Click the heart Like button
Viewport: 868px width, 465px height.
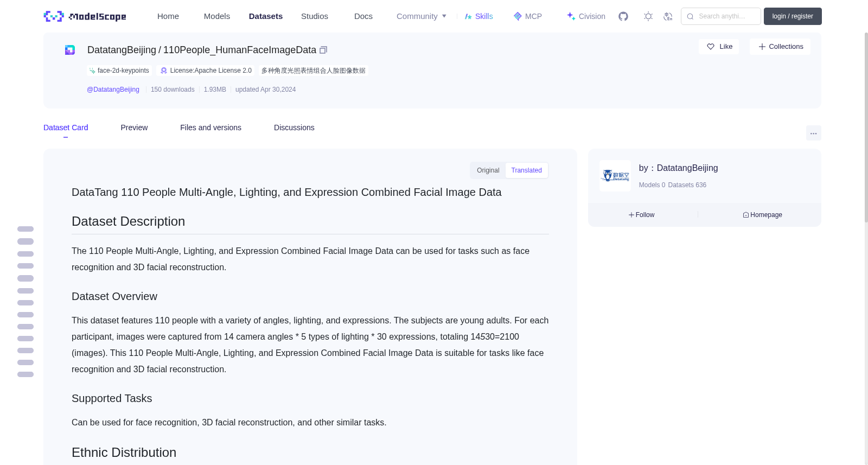[x=719, y=47]
